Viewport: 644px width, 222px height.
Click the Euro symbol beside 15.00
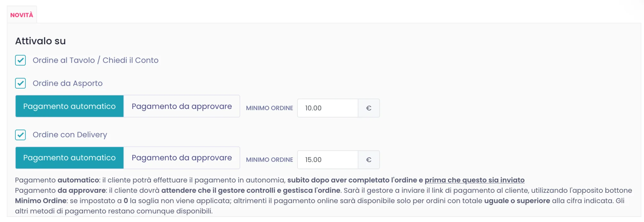click(x=369, y=160)
